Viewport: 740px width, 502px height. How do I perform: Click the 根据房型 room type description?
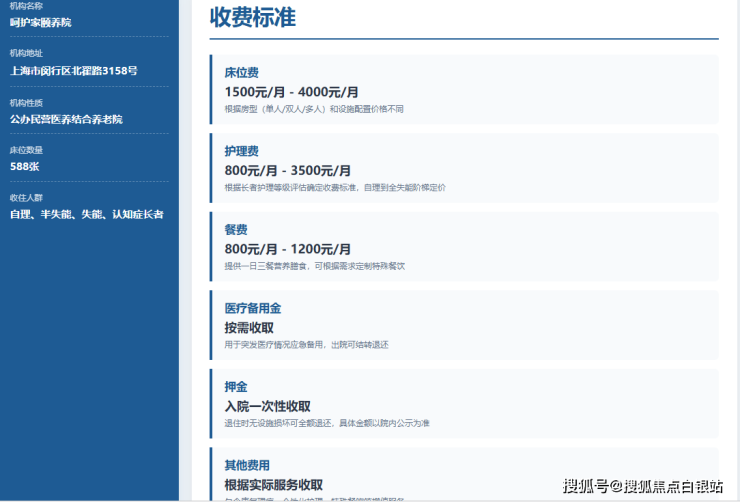point(314,109)
